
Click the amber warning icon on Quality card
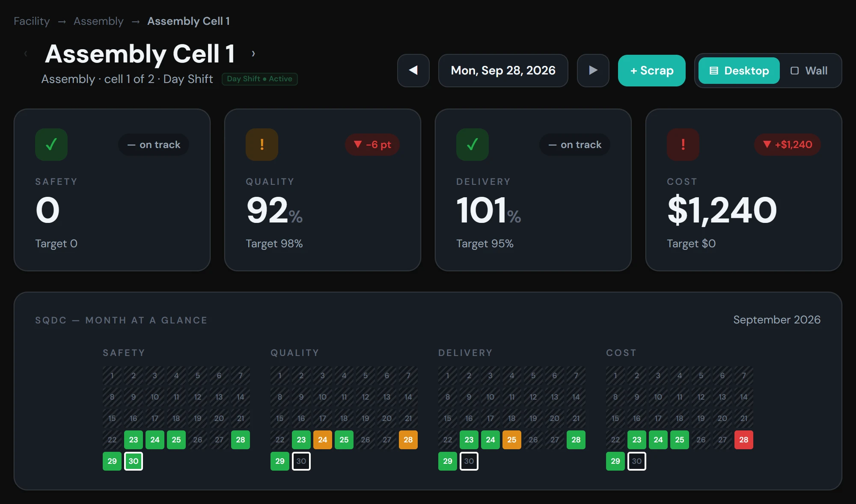(x=262, y=145)
